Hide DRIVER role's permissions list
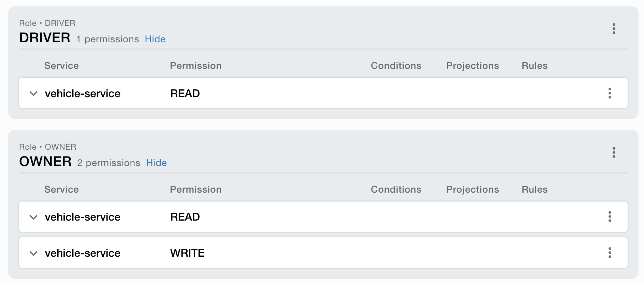 point(155,39)
